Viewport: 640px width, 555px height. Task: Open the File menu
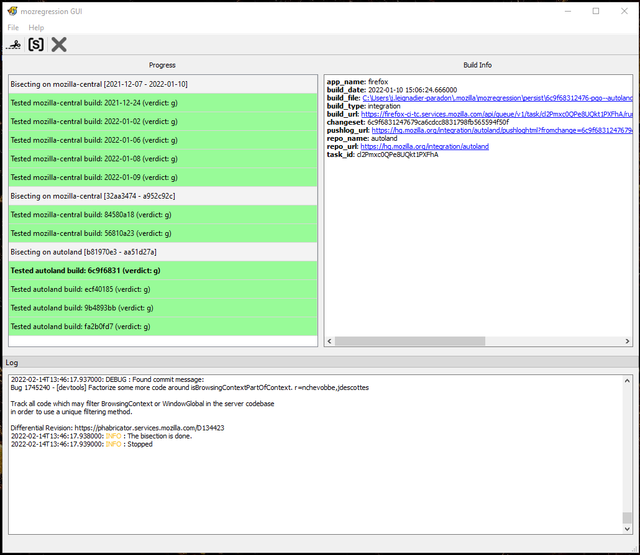click(x=13, y=28)
